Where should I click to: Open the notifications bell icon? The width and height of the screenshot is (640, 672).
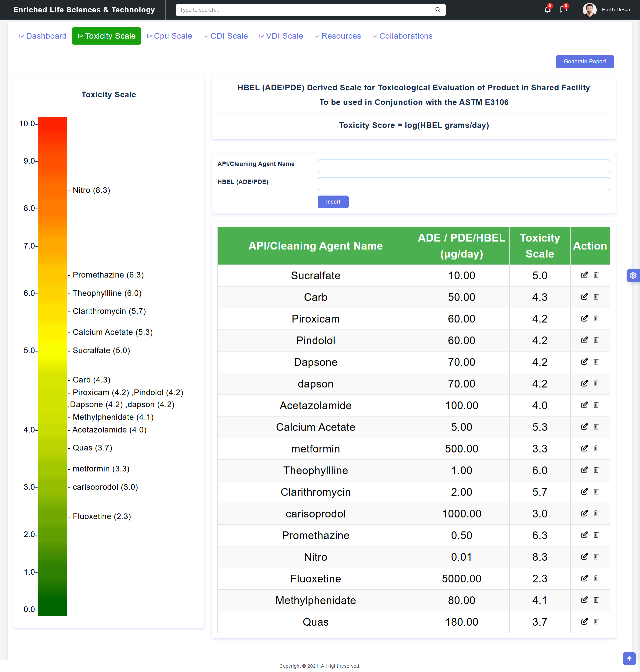tap(547, 10)
